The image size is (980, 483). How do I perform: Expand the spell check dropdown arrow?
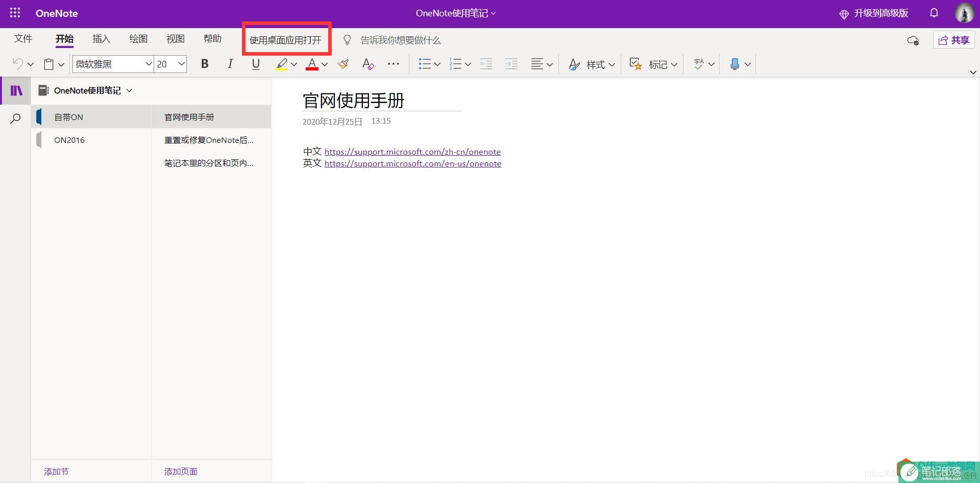711,64
